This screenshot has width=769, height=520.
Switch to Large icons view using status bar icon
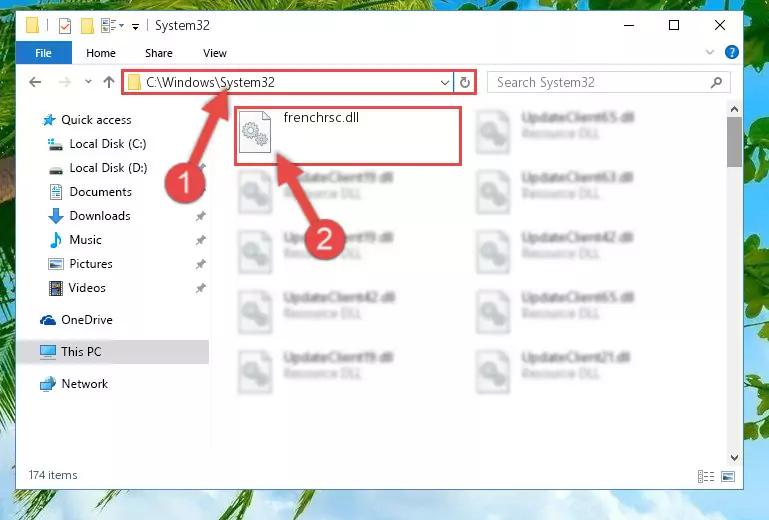pyautogui.click(x=728, y=476)
